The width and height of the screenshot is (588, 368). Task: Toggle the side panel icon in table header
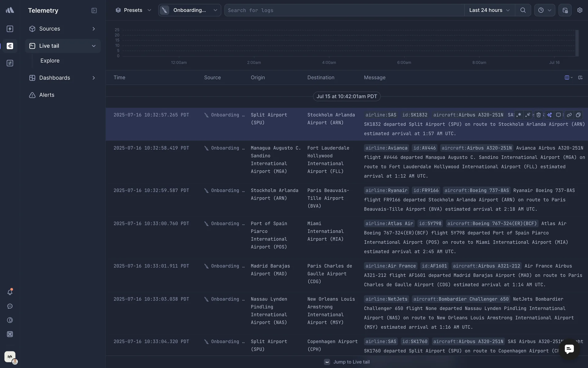click(x=580, y=78)
